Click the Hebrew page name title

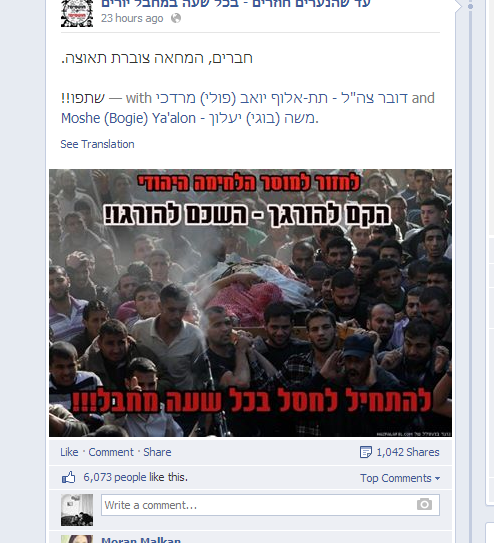(235, 4)
